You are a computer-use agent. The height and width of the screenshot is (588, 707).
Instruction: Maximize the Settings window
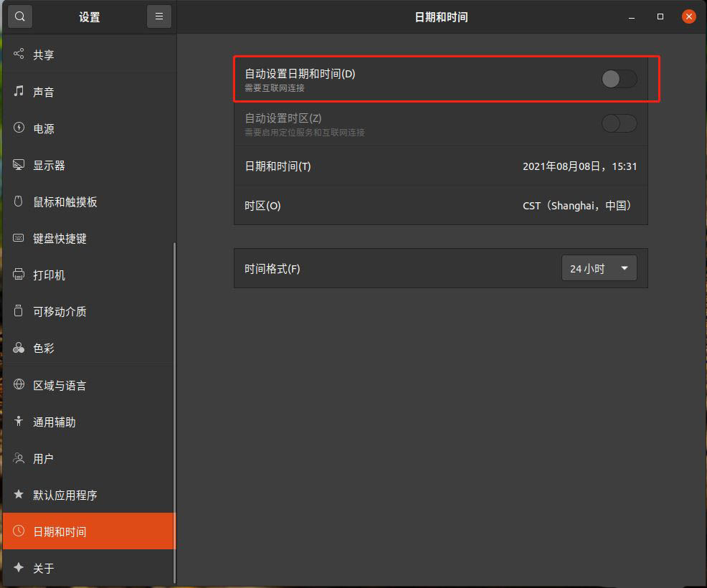pyautogui.click(x=660, y=16)
